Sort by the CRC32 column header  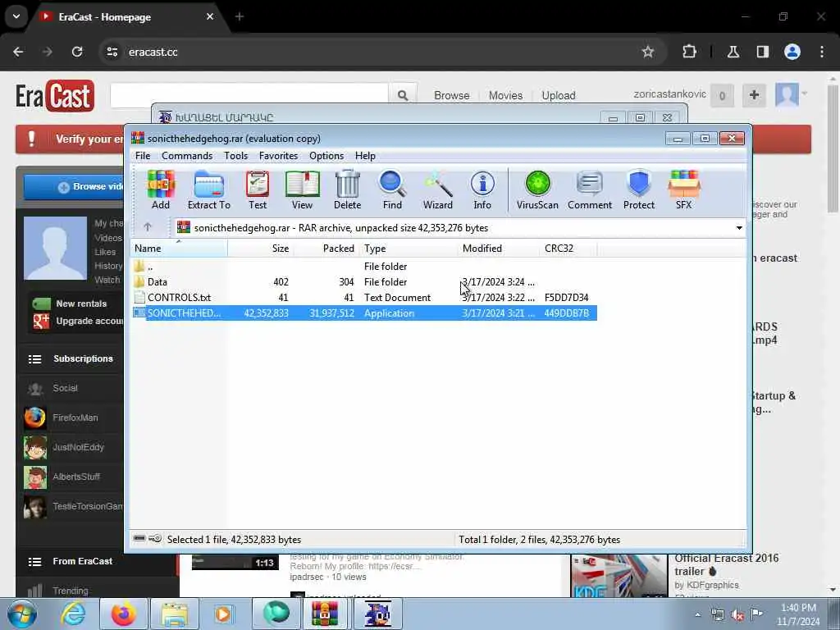tap(568, 249)
